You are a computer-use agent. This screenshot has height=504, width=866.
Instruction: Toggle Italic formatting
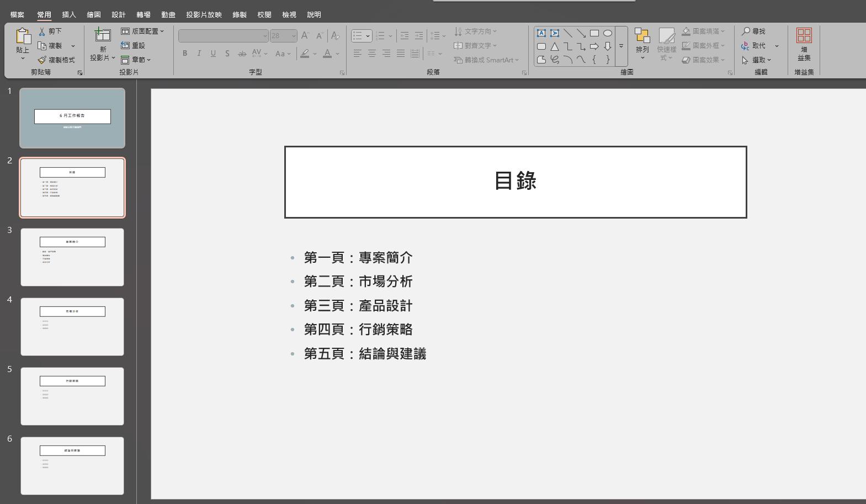point(199,54)
